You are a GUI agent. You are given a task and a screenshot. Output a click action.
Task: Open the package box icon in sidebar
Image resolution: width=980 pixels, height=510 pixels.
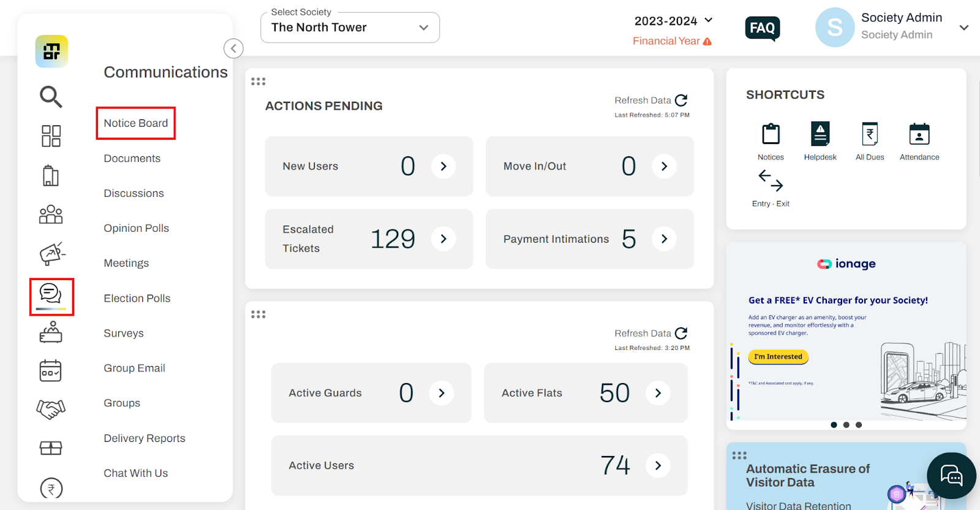pos(51,448)
